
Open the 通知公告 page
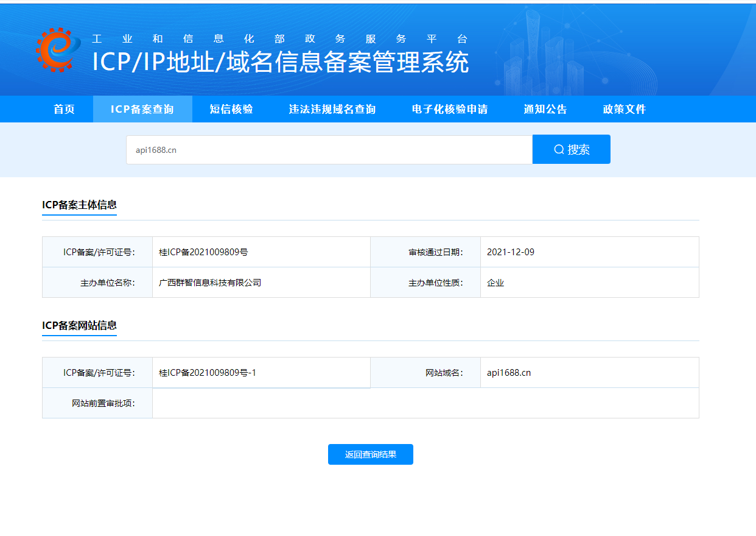[x=545, y=110]
